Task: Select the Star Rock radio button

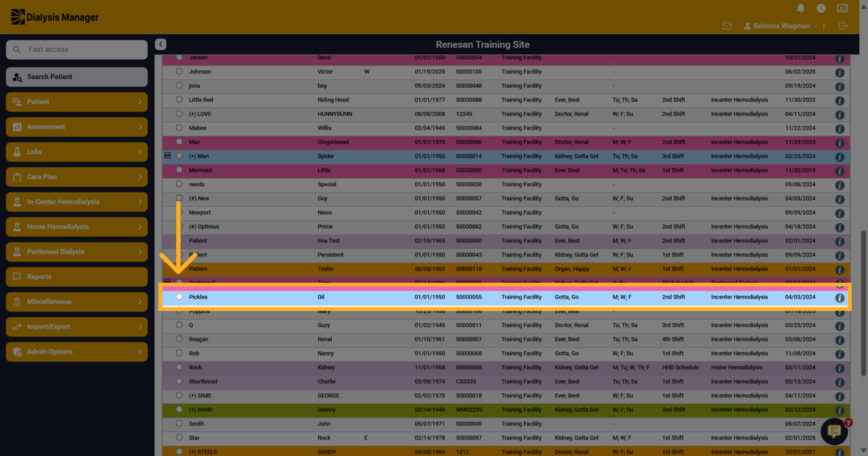Action: (179, 438)
